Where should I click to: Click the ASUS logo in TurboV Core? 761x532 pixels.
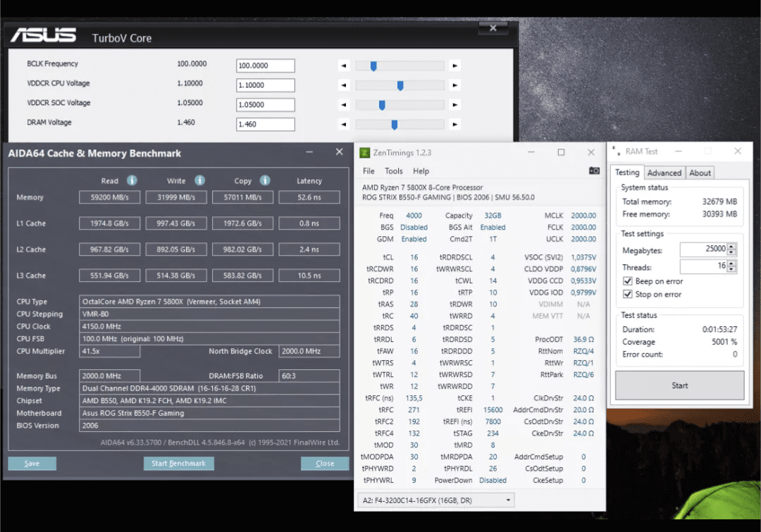pyautogui.click(x=43, y=35)
